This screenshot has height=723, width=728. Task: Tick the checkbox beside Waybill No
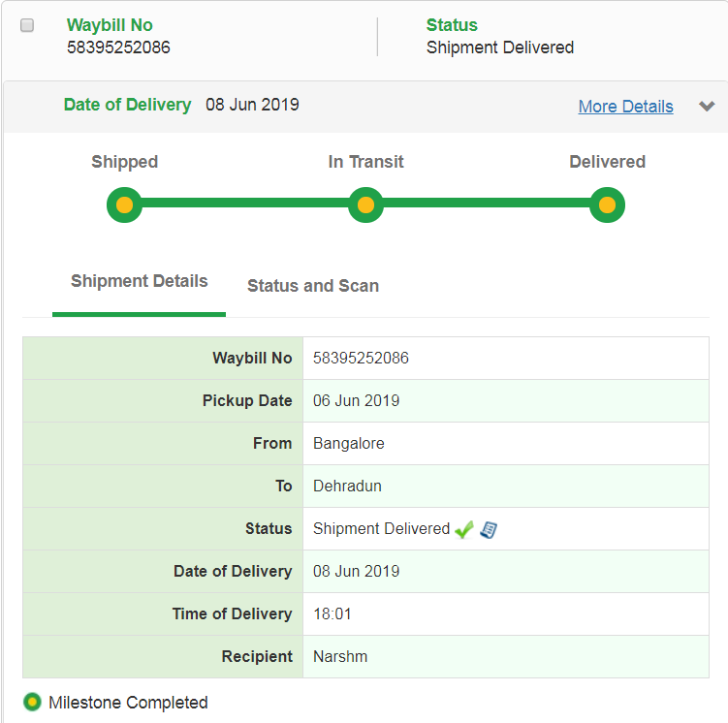tap(27, 26)
